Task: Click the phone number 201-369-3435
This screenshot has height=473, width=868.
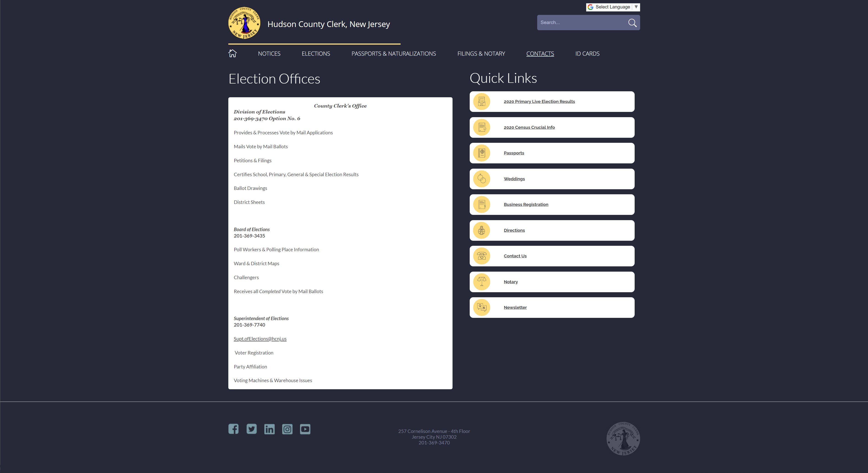Action: 249,236
